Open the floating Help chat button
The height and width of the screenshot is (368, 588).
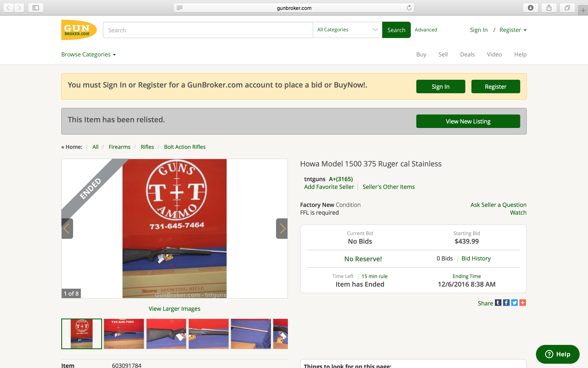(558, 354)
